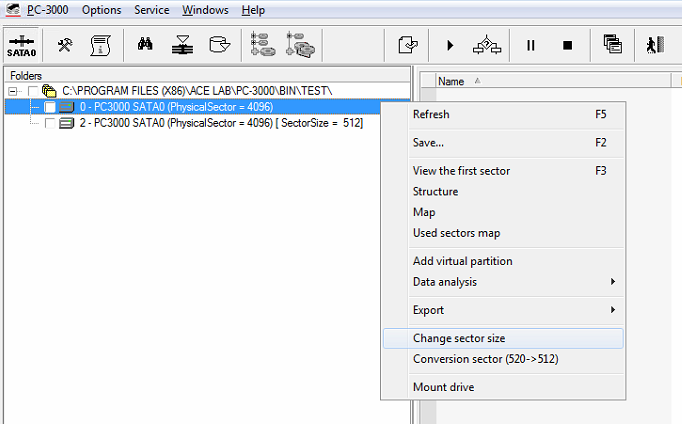Screen dimensions: 682x424
Task: Check the box for drive 2 - PC3000 SATA0
Action: pyautogui.click(x=50, y=123)
